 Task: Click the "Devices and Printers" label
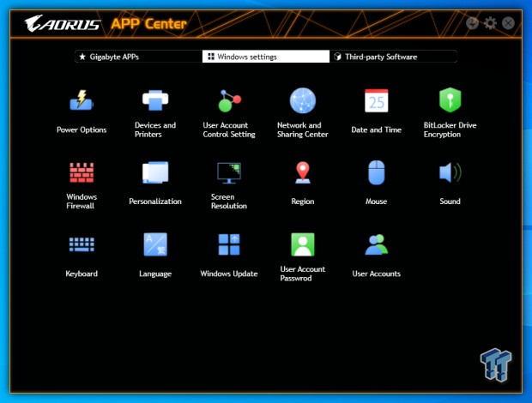click(x=155, y=129)
